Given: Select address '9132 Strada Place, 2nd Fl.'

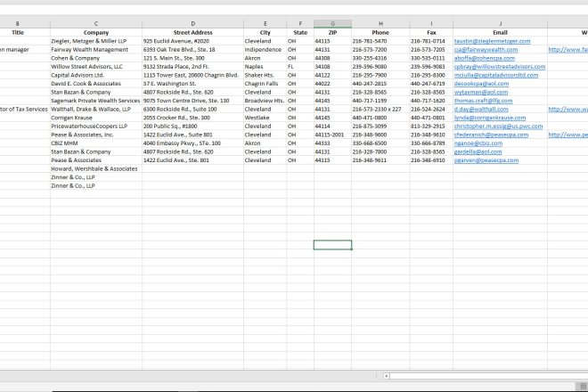Looking at the screenshot, I should [x=192, y=67].
